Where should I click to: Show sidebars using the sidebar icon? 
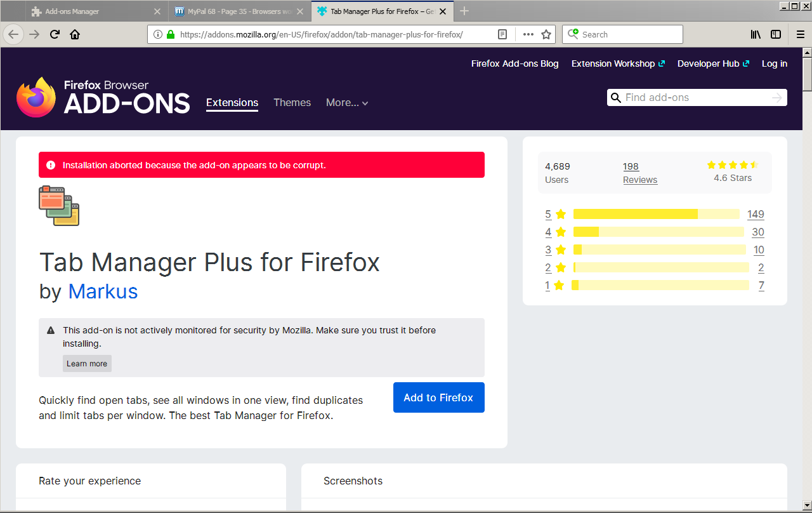tap(776, 34)
